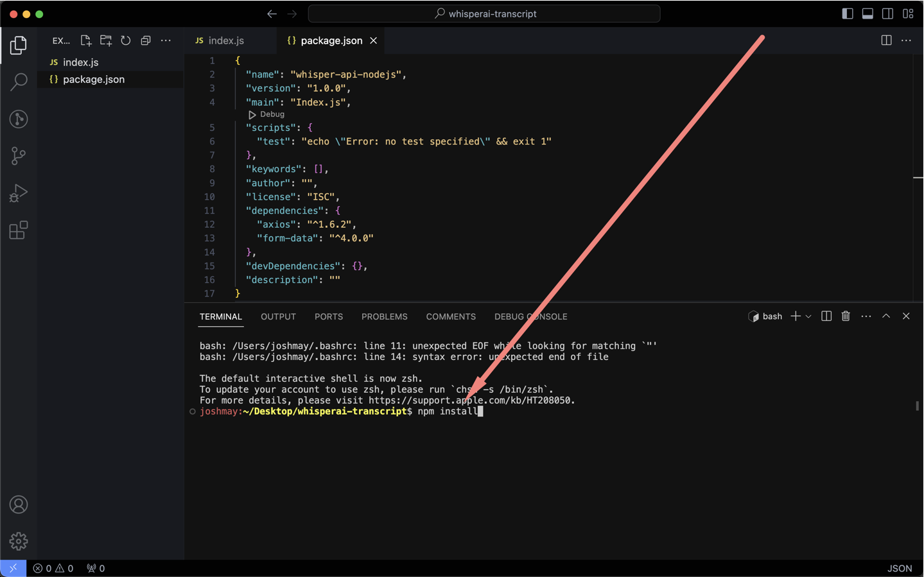Viewport: 924px width, 577px height.
Task: Click the ports forwarded indicator showing 0
Action: (x=96, y=569)
